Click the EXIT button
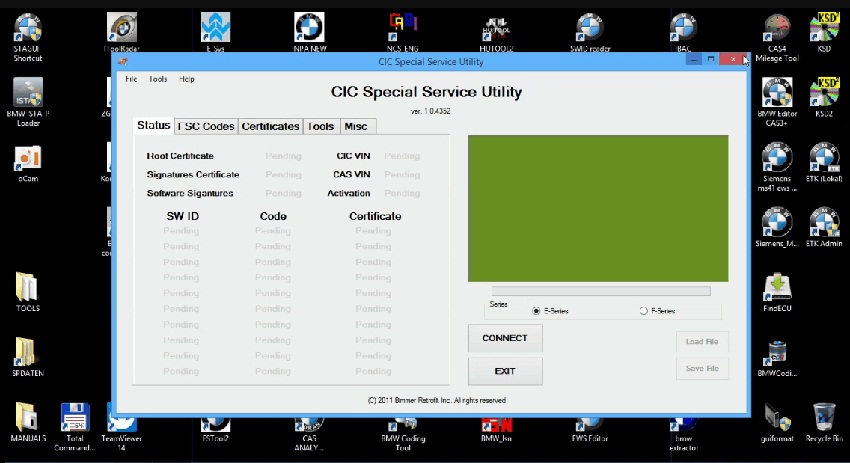 pos(505,371)
